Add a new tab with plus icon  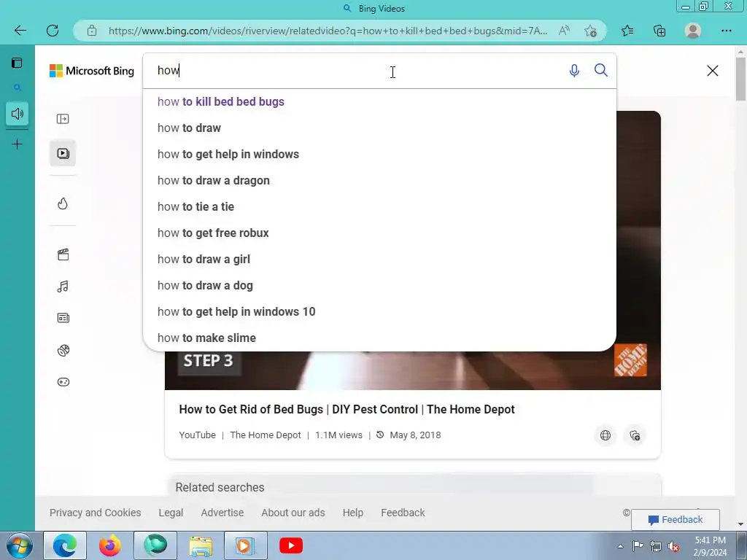point(18,144)
